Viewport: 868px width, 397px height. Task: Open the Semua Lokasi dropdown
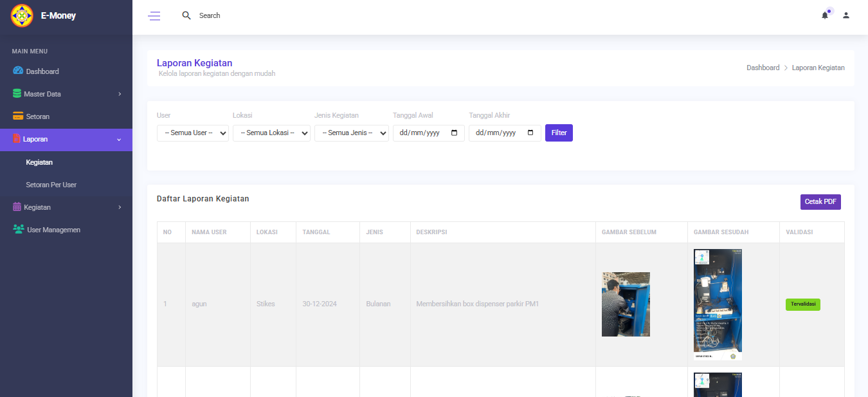(271, 133)
